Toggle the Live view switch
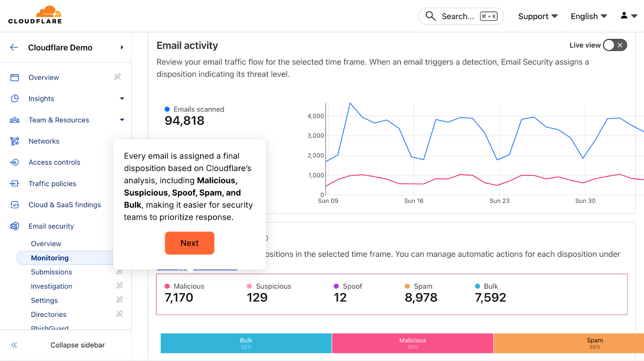Viewport: 644px width, 361px height. (615, 45)
